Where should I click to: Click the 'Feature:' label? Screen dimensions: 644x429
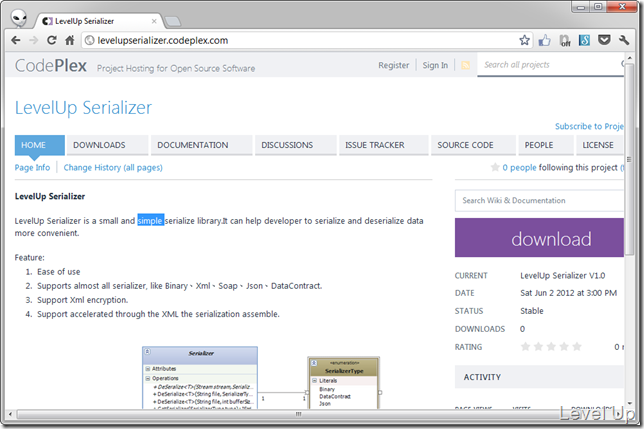pyautogui.click(x=30, y=257)
